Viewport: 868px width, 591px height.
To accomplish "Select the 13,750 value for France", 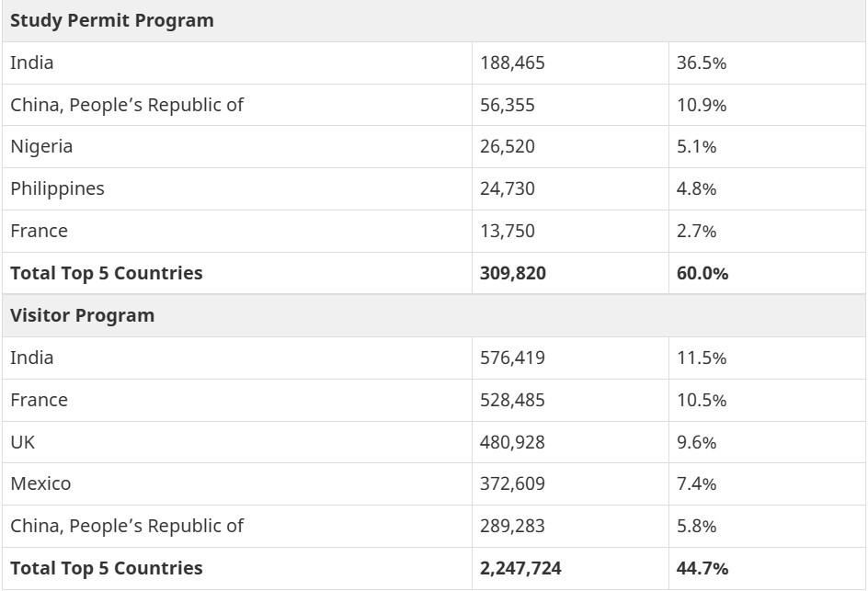I will click(x=507, y=231).
